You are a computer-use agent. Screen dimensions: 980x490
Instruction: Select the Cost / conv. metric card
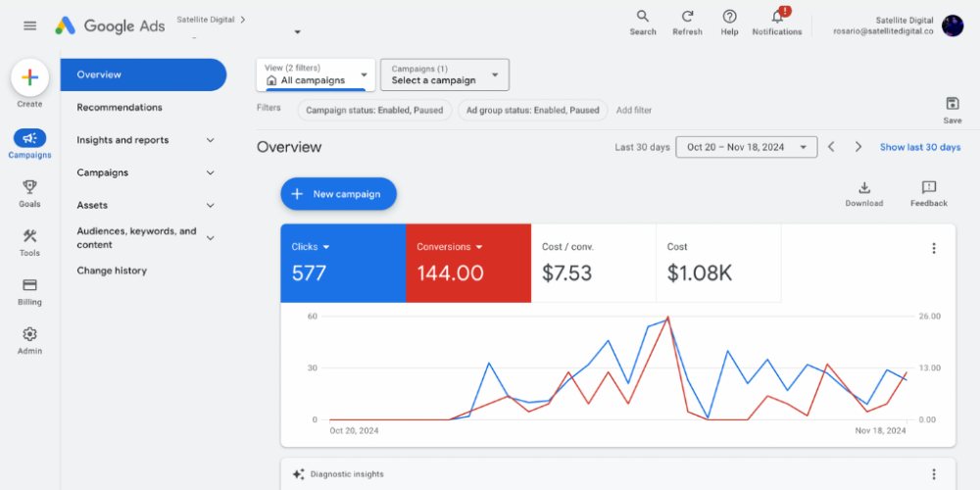(x=593, y=263)
